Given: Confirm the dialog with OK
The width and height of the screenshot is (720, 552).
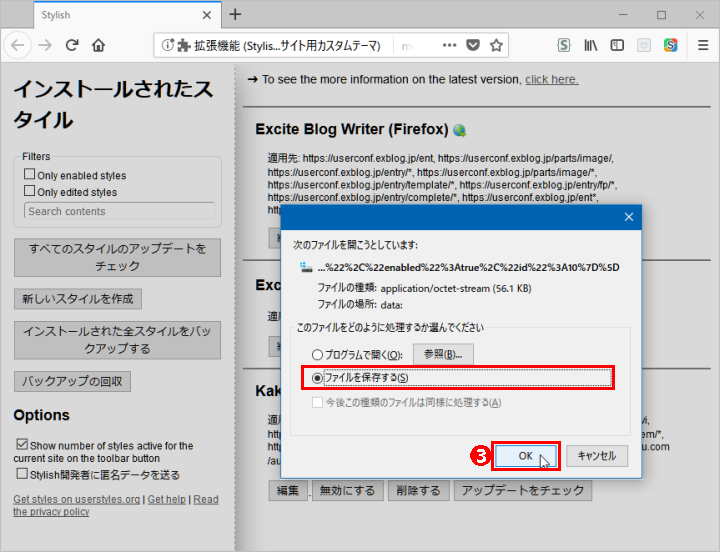Looking at the screenshot, I should (x=526, y=456).
